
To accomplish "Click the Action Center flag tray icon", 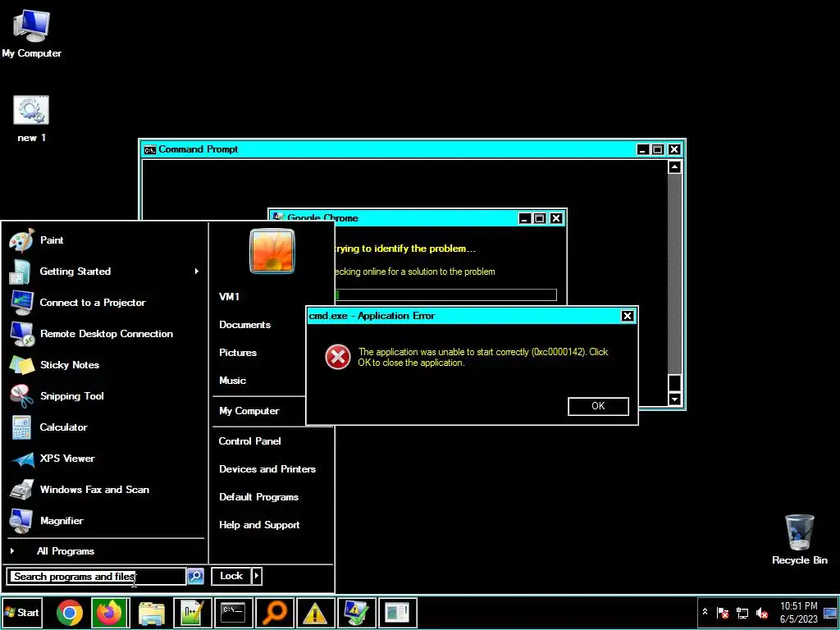I will coord(722,612).
